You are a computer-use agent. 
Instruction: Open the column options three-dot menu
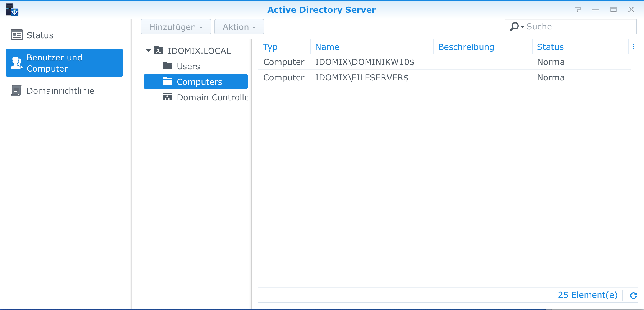633,47
